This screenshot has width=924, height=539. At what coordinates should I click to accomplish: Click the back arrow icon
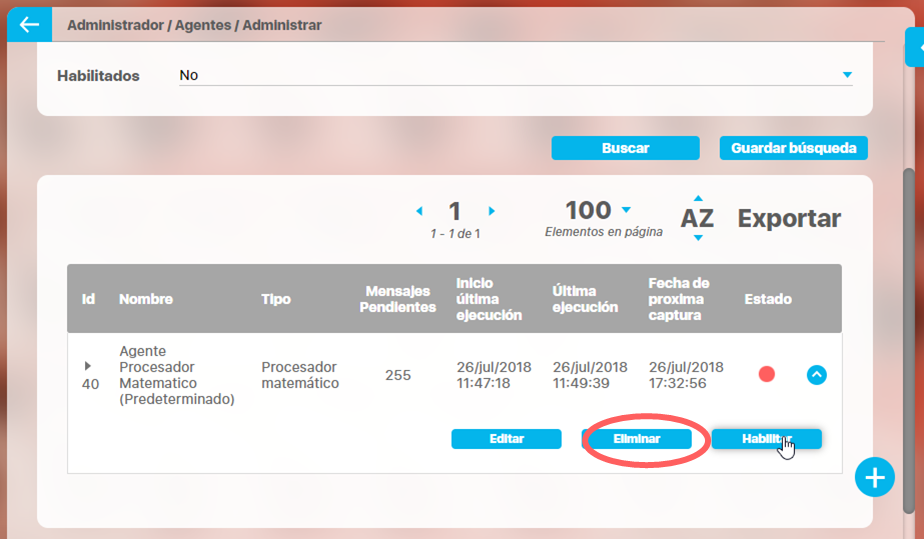(29, 25)
